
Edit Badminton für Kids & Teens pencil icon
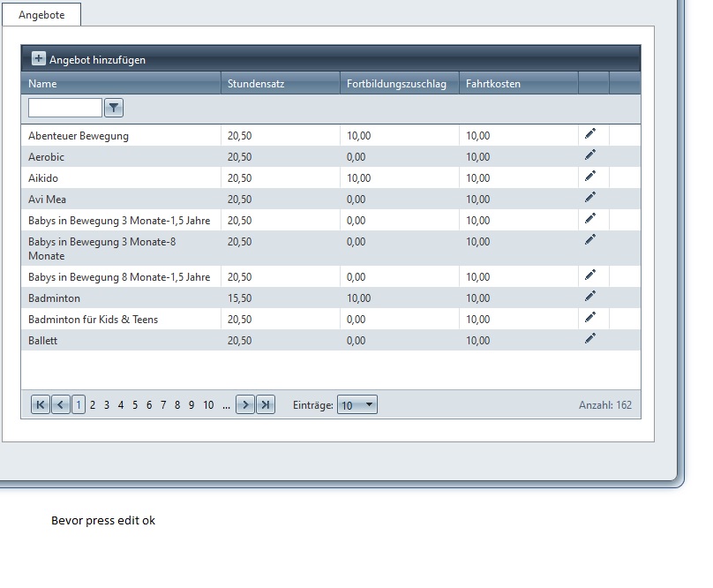pos(590,317)
